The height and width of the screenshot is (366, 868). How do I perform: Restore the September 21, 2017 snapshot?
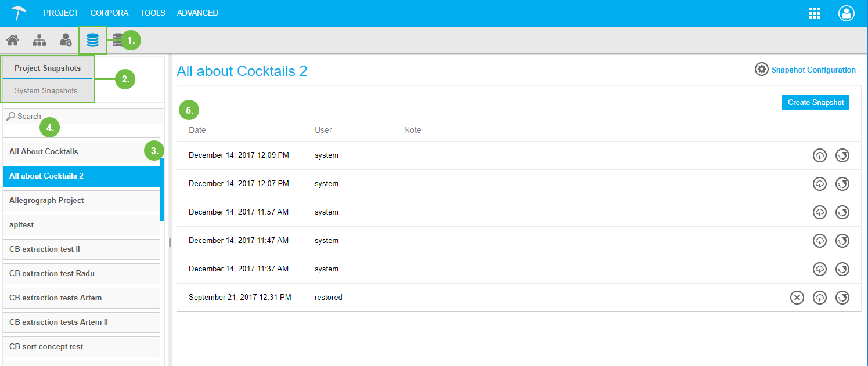[842, 298]
